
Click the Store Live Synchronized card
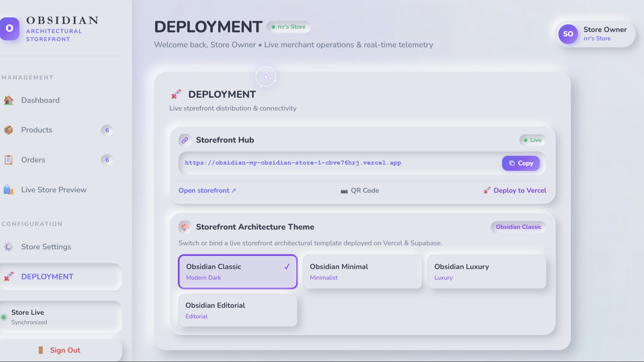[61, 317]
